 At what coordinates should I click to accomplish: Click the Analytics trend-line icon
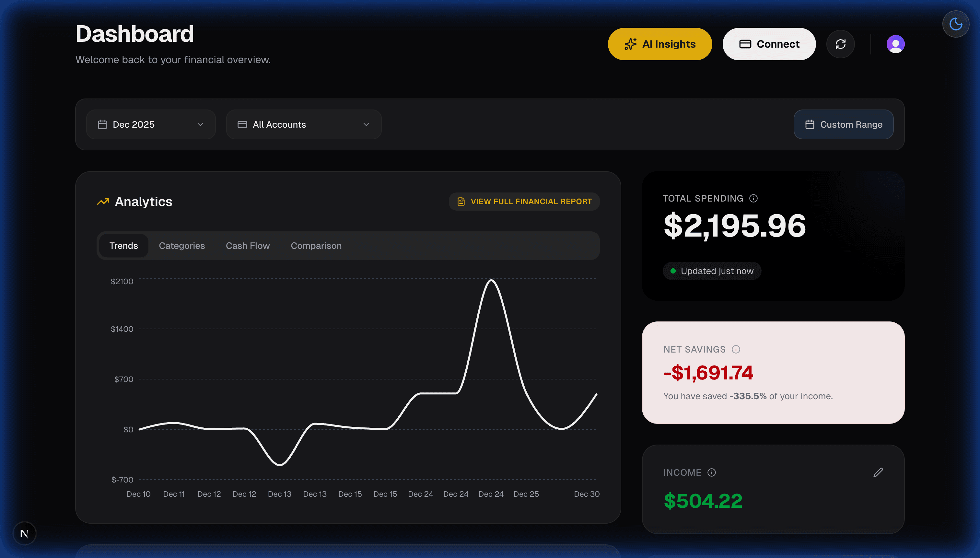click(103, 201)
